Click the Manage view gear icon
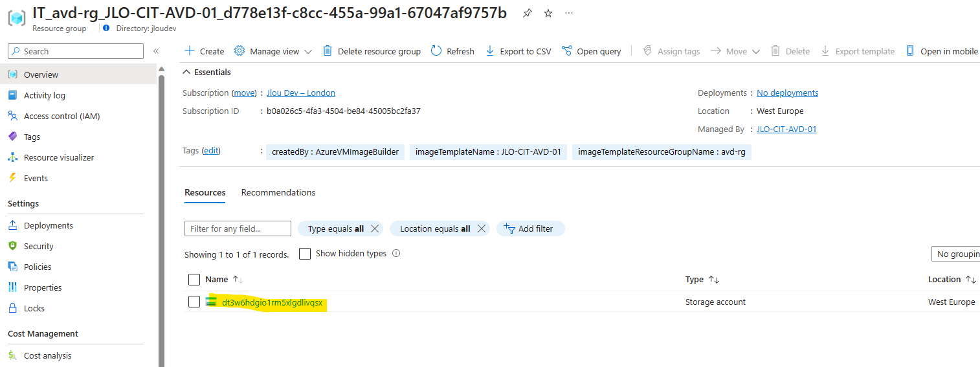 [239, 50]
